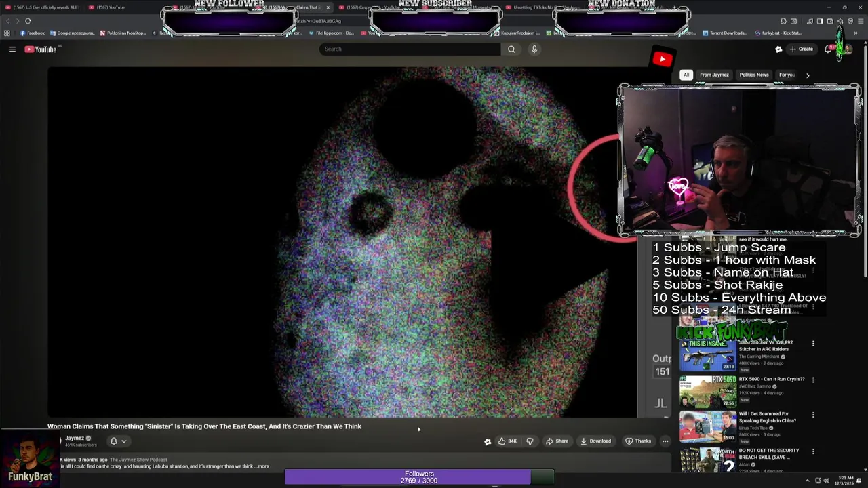This screenshot has width=868, height=488.
Task: Click the YouTube search box
Action: coord(410,49)
